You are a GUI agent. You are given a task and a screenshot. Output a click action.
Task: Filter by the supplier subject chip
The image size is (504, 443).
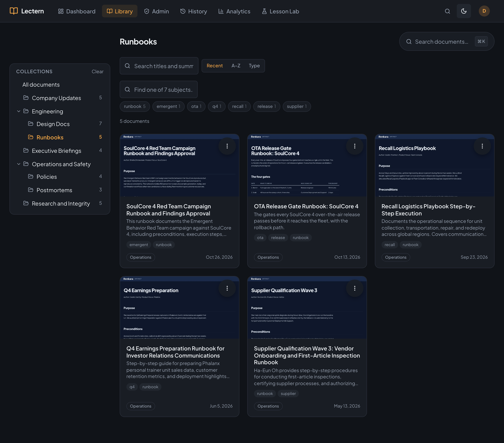tap(297, 106)
